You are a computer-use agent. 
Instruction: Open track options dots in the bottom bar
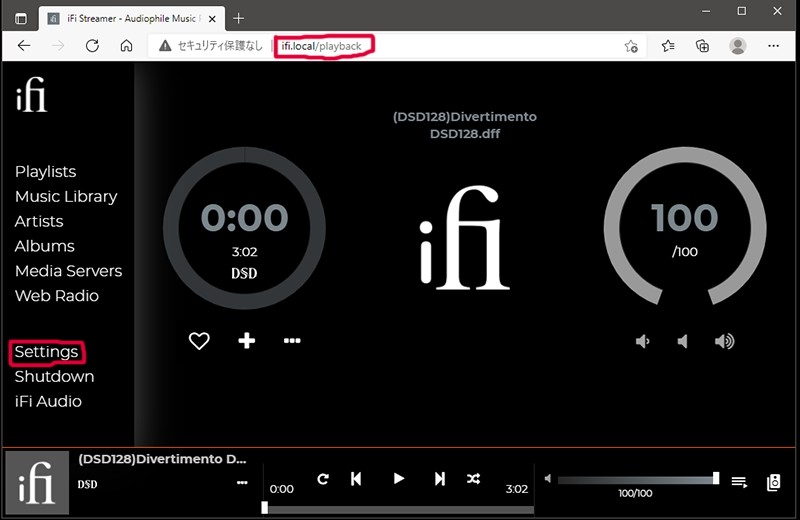pos(242,482)
